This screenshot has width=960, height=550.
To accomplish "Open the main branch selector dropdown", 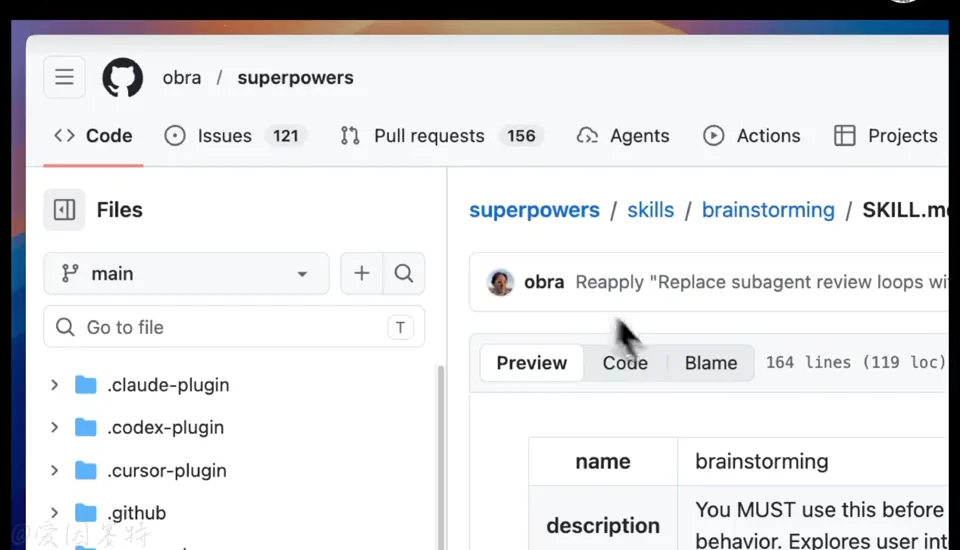I will pyautogui.click(x=186, y=273).
